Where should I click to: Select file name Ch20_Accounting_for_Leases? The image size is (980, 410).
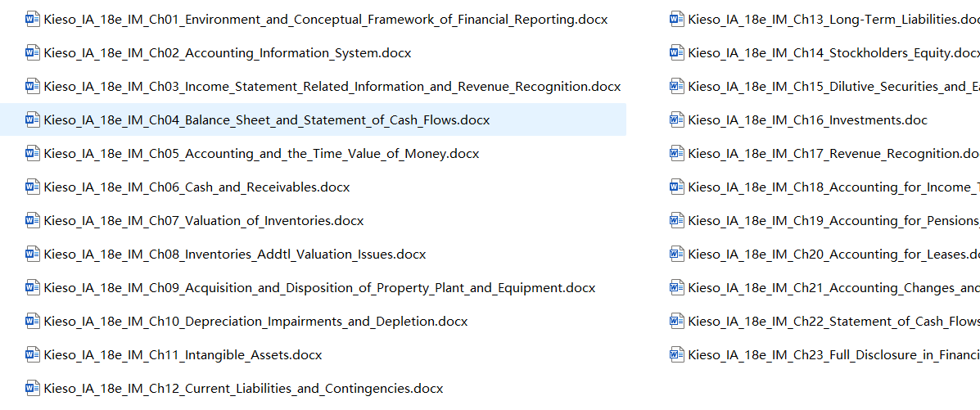833,255
